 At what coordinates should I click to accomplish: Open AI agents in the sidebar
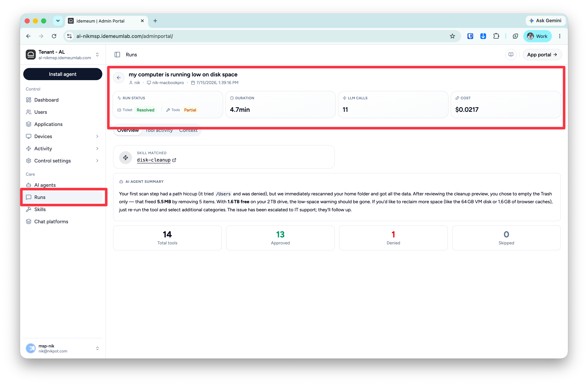click(x=63, y=185)
